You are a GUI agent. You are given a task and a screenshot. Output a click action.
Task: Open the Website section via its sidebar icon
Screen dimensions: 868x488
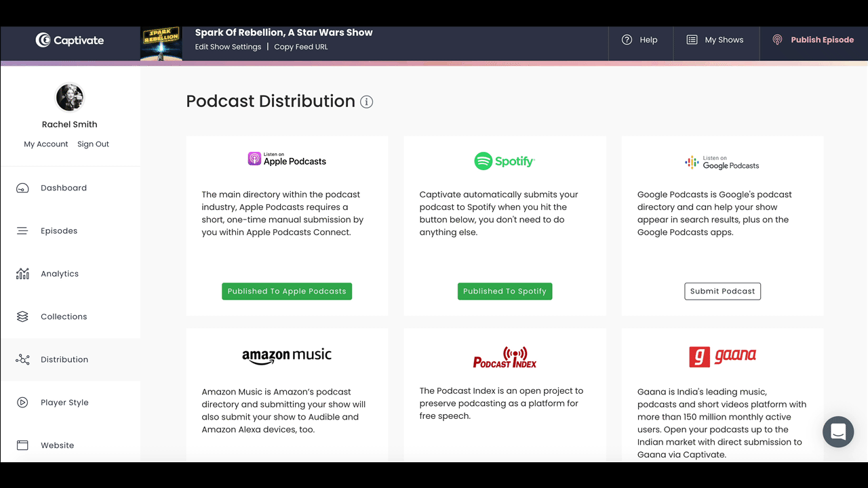click(23, 445)
